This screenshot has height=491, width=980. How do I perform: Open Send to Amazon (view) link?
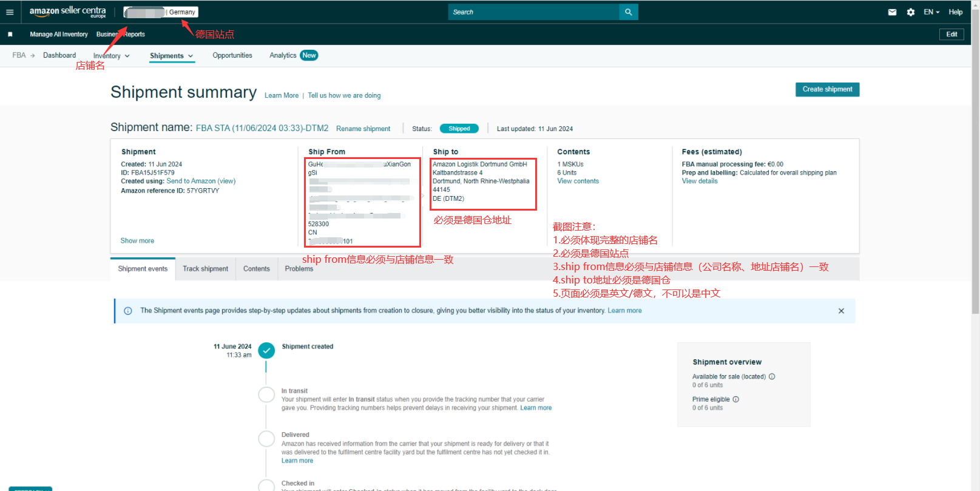(201, 181)
